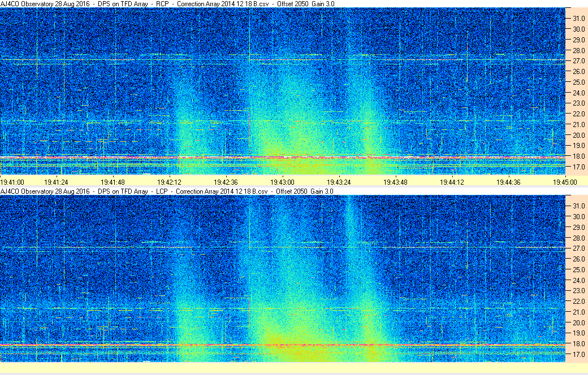Select 29.0 frequency label in RCP panel

click(578, 40)
